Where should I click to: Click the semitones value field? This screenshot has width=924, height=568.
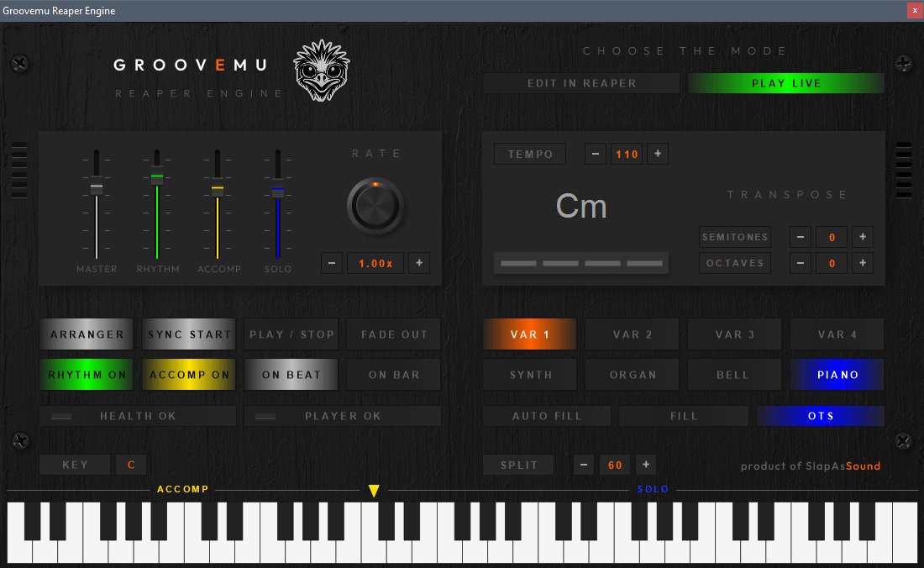(832, 237)
